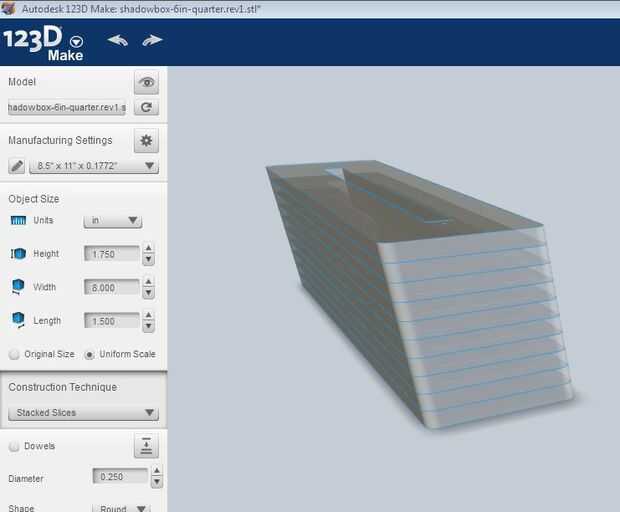
Task: Click the Units ruler icon
Action: tap(18, 221)
